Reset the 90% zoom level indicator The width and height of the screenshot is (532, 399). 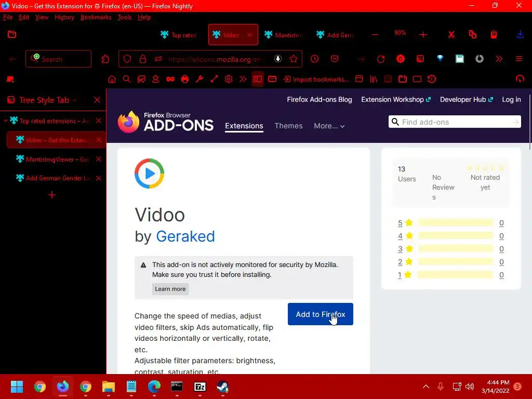point(400,33)
